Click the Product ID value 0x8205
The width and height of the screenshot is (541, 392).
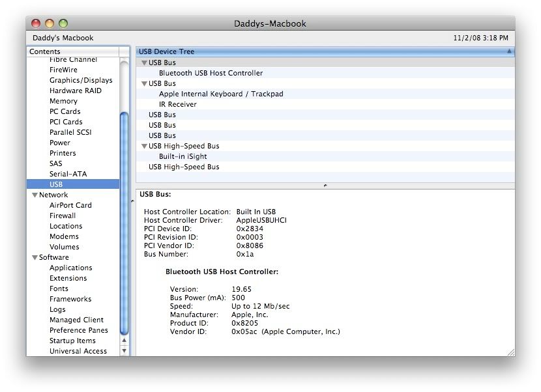click(244, 323)
